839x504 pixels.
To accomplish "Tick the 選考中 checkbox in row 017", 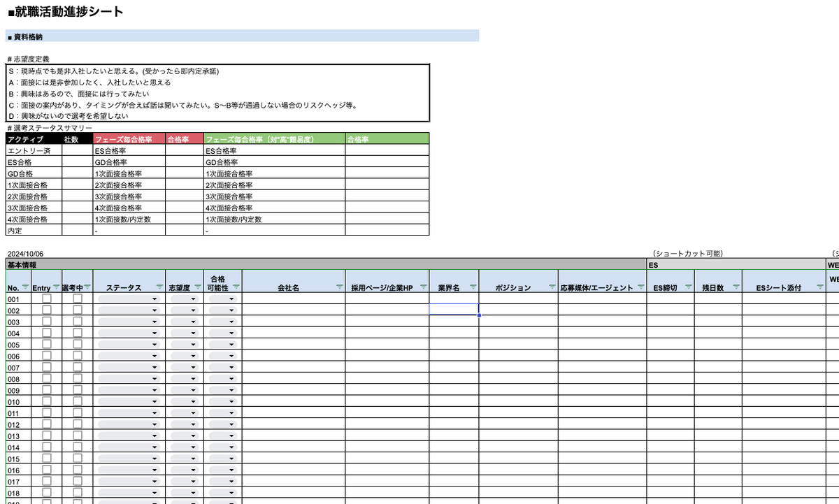I will pos(78,481).
